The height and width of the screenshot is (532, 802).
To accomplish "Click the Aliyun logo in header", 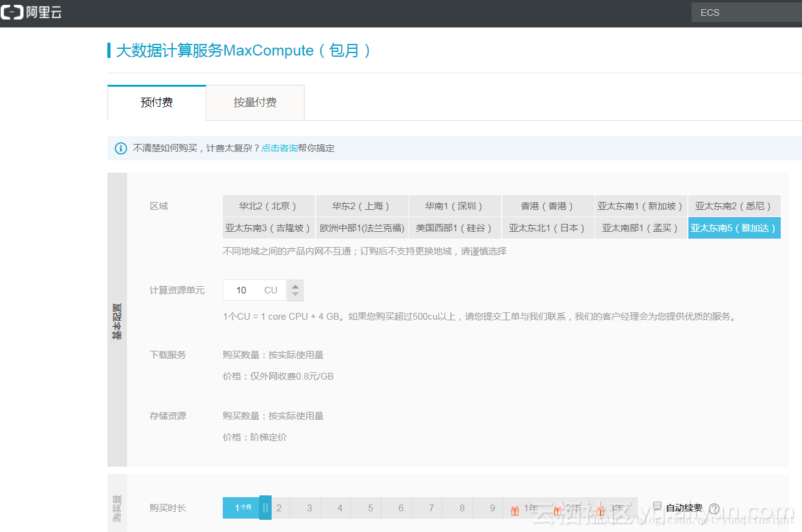I will tap(31, 12).
